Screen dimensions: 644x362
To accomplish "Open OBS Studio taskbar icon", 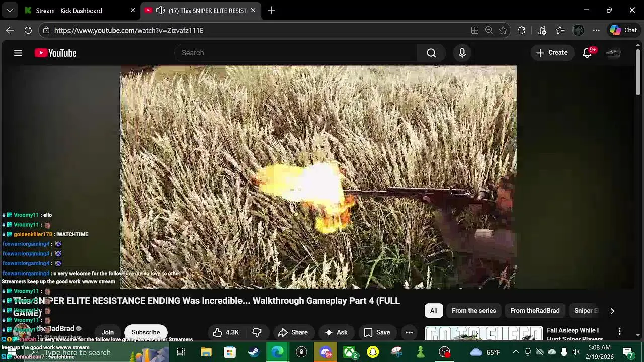I will [x=444, y=352].
